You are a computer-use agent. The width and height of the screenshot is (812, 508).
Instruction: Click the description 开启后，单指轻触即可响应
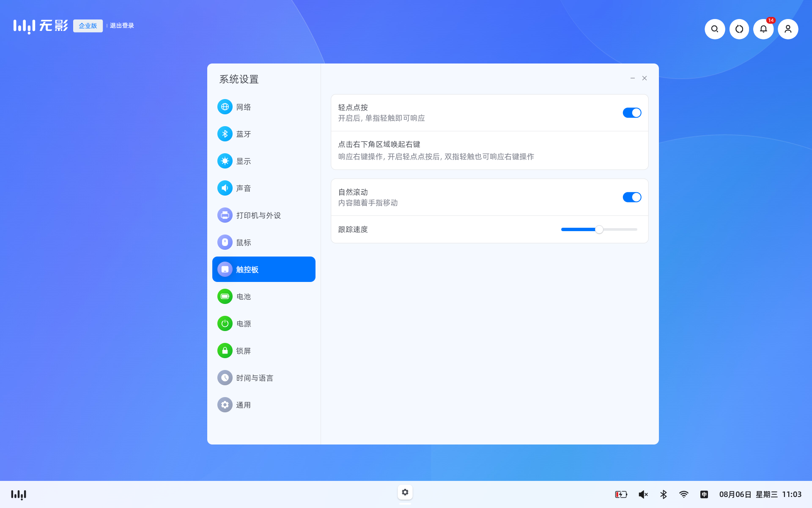381,118
